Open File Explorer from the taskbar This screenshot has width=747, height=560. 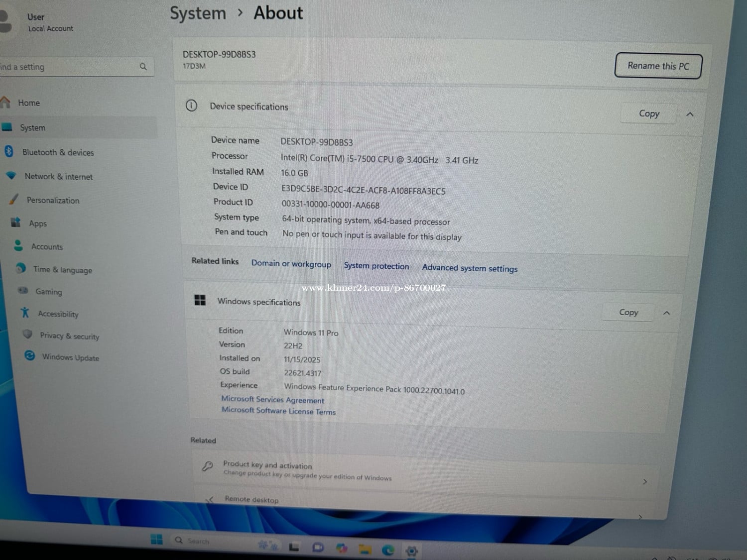[365, 549]
